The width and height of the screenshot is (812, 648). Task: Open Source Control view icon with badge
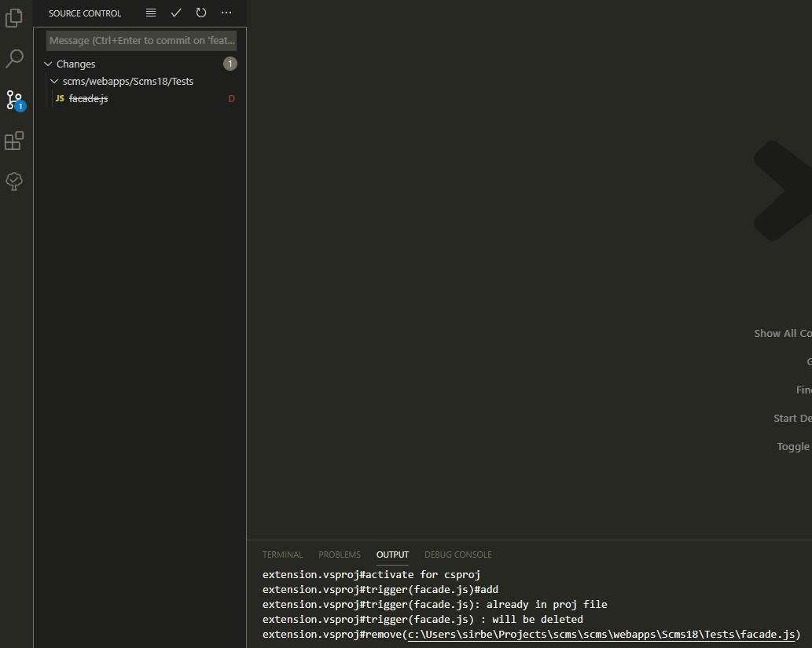click(15, 100)
